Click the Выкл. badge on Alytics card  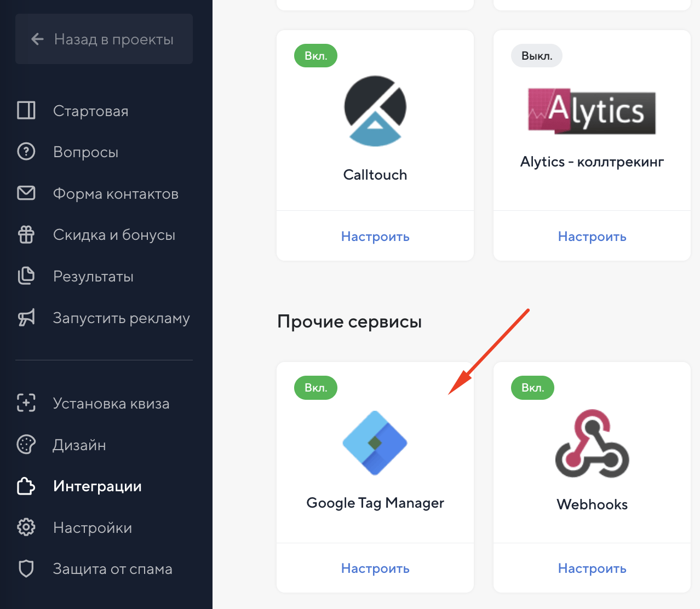coord(537,56)
